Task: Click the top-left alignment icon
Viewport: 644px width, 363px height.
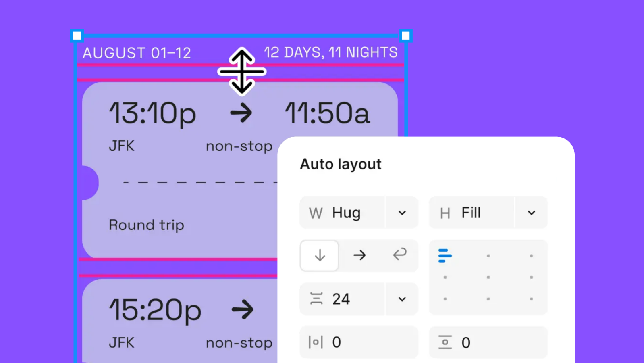Action: click(x=445, y=256)
